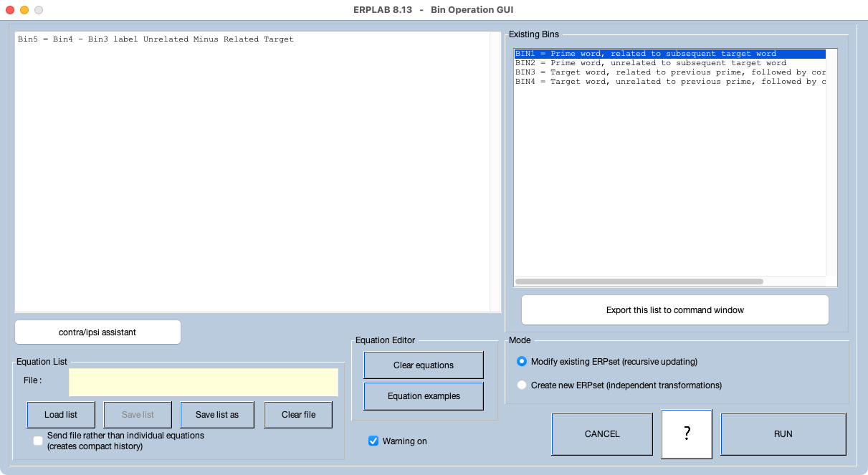Click into the Bin5 equation text area
This screenshot has height=475, width=868.
click(x=251, y=172)
